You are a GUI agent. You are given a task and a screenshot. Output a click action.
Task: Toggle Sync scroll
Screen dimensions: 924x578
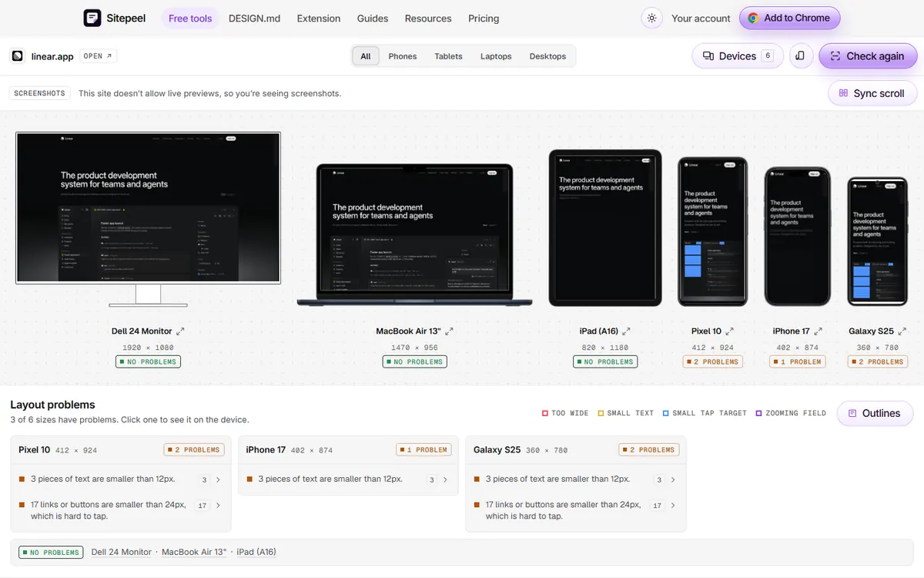pyautogui.click(x=872, y=93)
